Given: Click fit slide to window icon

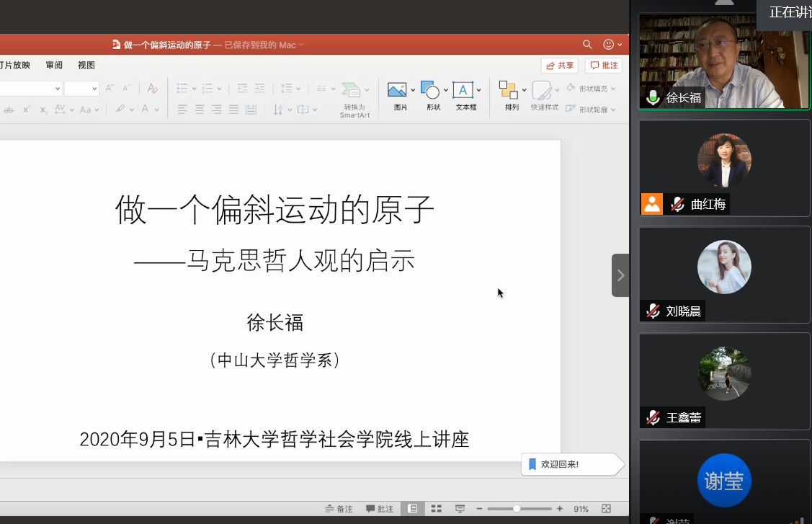Looking at the screenshot, I should 606,509.
